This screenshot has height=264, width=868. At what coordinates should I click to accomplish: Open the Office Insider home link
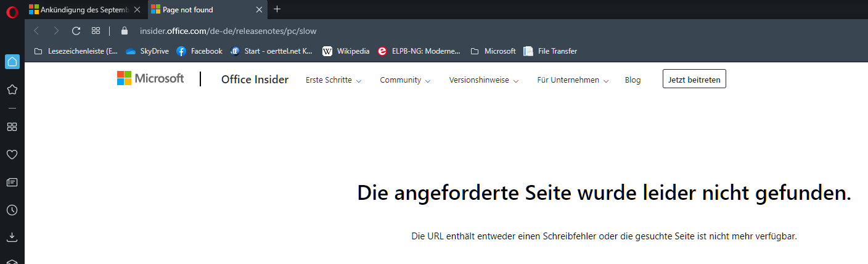pyautogui.click(x=255, y=80)
